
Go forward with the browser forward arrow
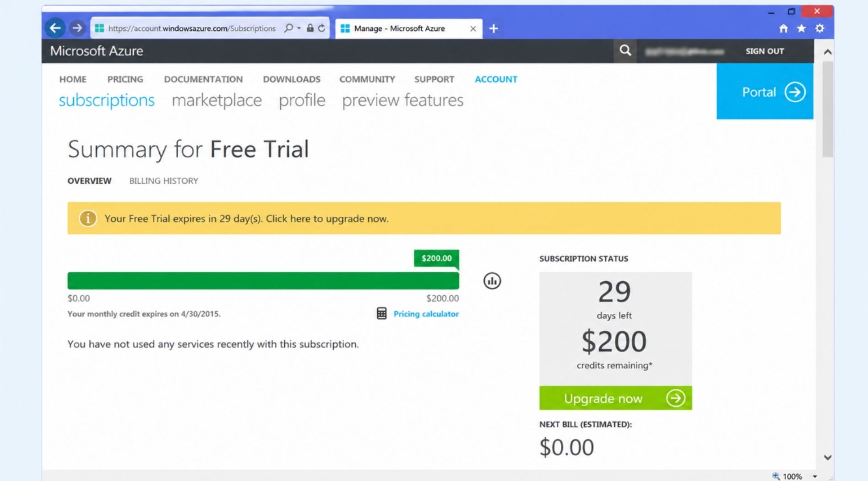(77, 28)
